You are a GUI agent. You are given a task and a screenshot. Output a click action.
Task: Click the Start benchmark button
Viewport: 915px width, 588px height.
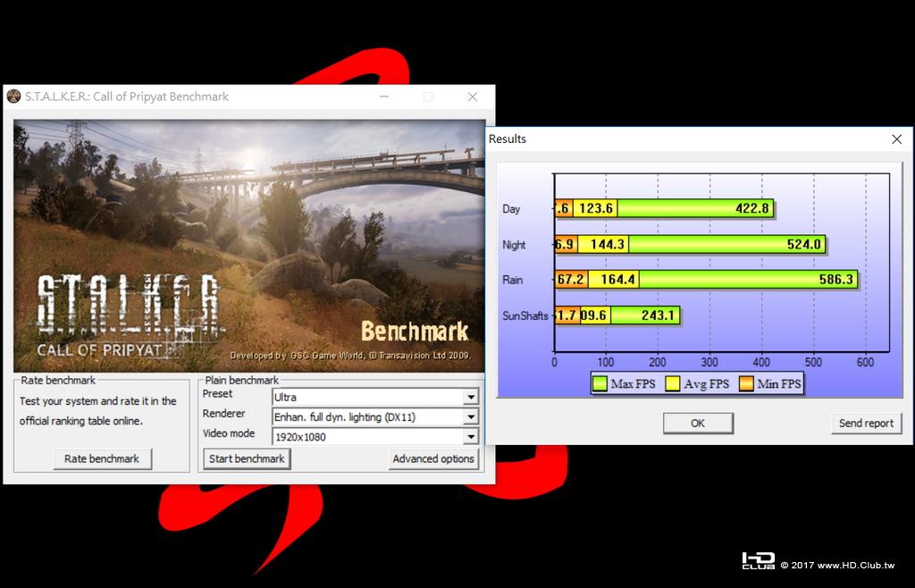[247, 459]
